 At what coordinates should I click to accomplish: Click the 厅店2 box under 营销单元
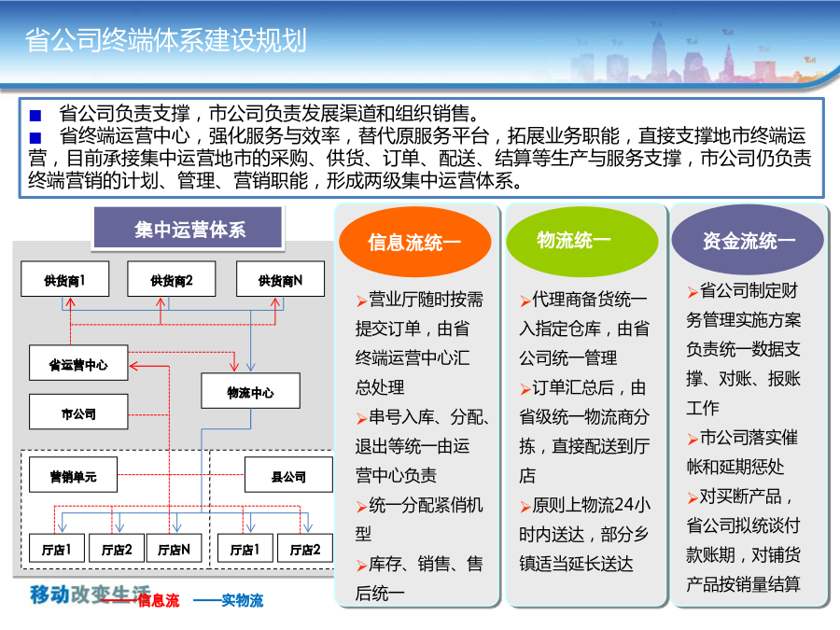pyautogui.click(x=117, y=548)
